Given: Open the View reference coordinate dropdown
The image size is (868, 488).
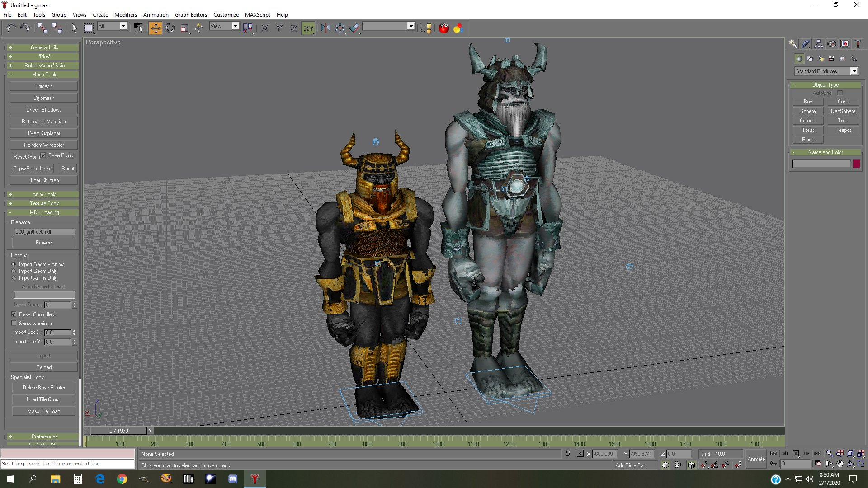Looking at the screenshot, I should [x=224, y=26].
